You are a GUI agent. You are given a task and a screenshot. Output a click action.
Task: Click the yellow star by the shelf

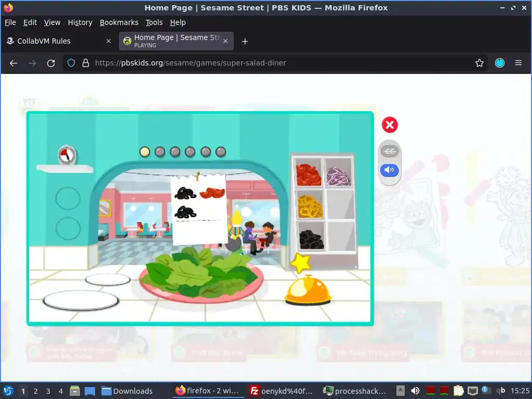(300, 263)
